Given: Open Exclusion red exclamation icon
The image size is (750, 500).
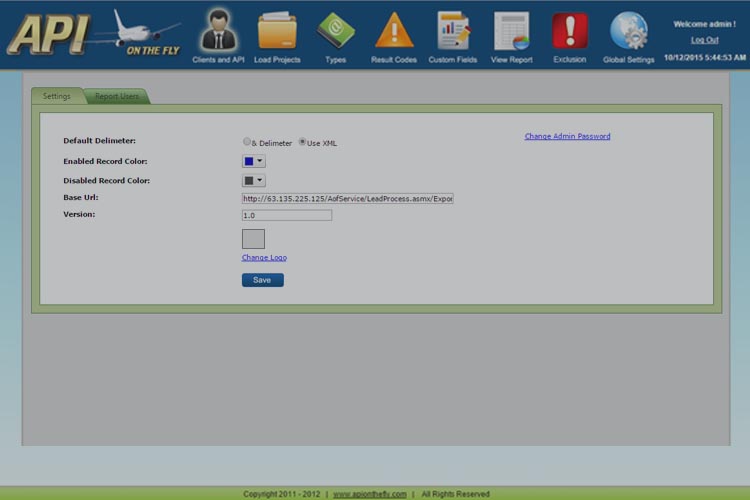Looking at the screenshot, I should pos(570,31).
